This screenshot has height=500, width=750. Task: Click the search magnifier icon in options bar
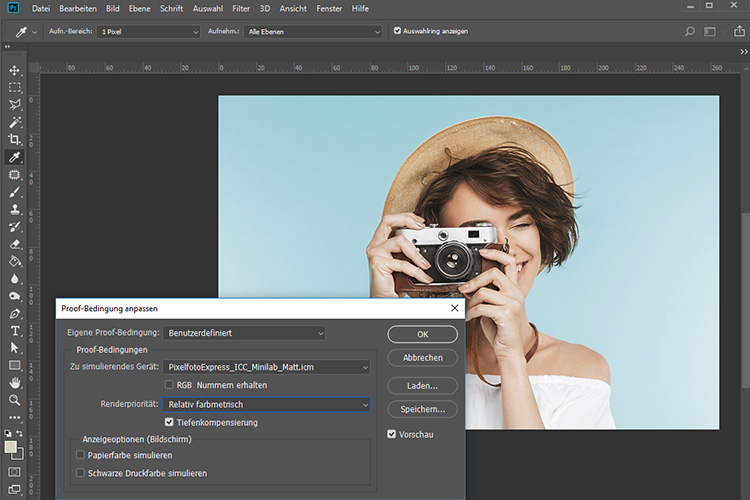tap(690, 31)
